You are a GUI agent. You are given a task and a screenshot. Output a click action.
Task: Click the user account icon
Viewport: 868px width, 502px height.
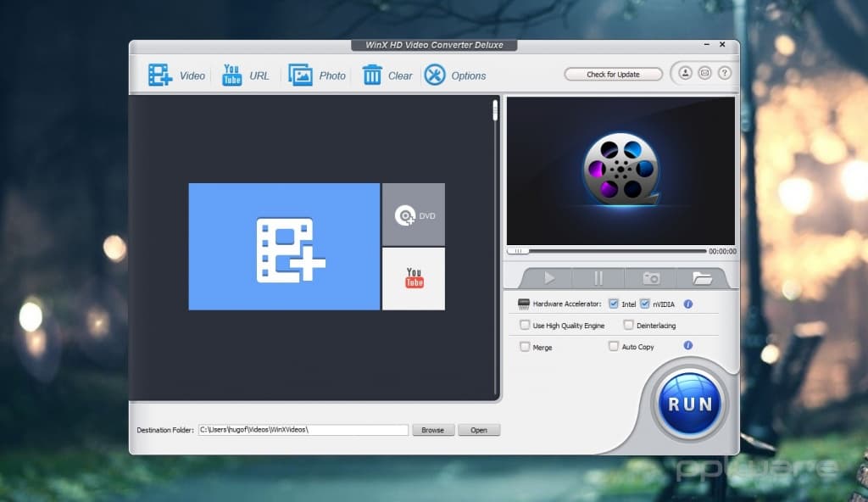coord(685,73)
